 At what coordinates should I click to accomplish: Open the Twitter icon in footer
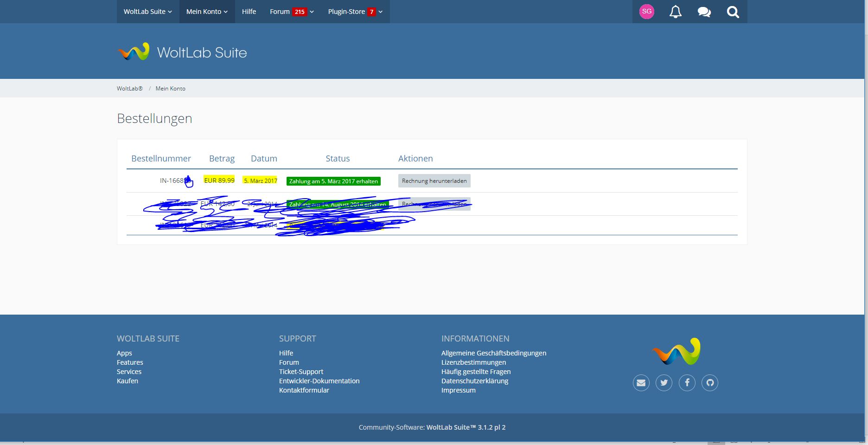664,383
